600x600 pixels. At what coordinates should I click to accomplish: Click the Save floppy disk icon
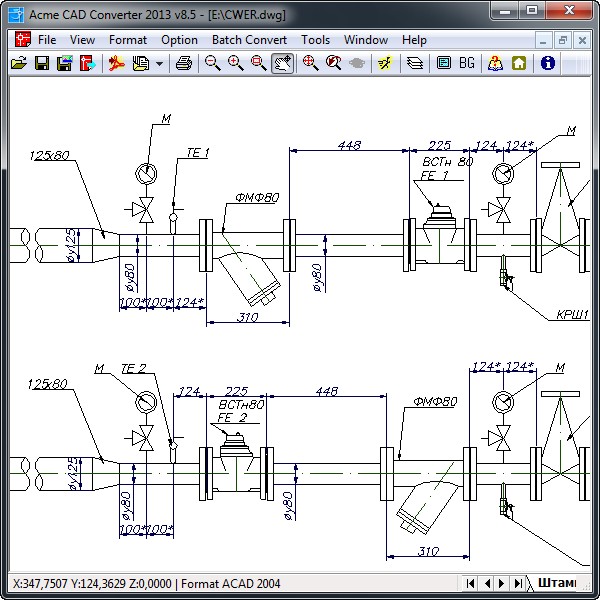(x=42, y=63)
